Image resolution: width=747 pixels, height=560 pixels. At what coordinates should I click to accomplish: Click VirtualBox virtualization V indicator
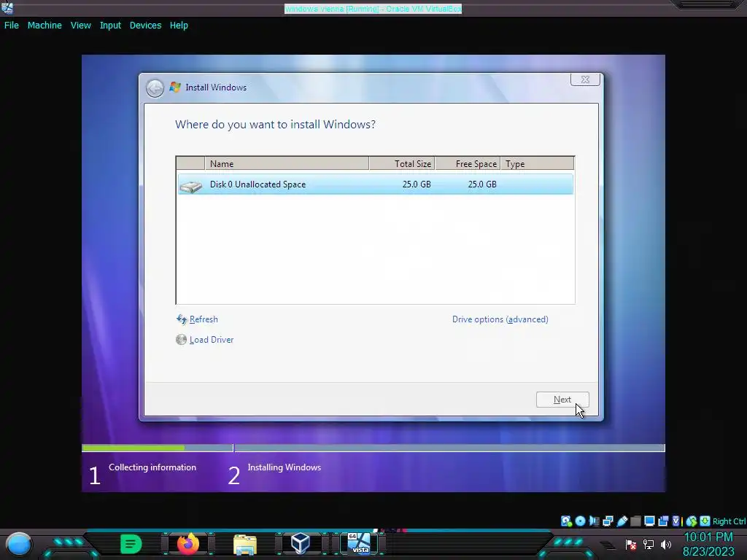(x=676, y=521)
